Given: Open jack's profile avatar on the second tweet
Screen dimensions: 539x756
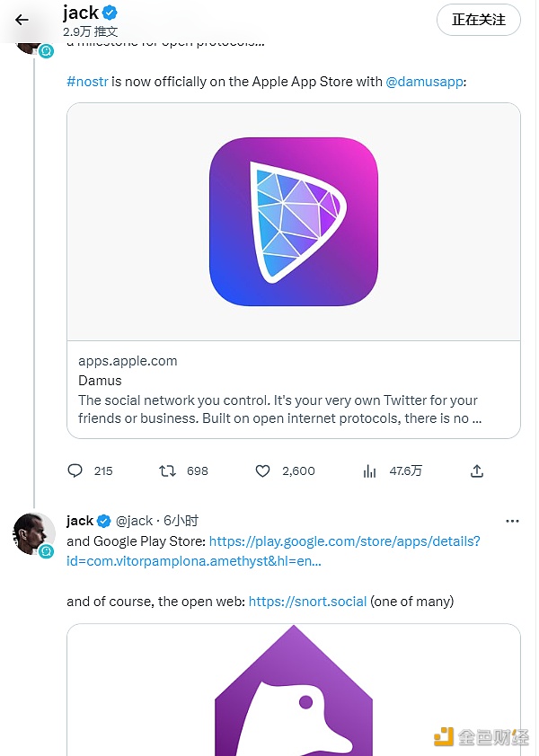Looking at the screenshot, I should [34, 534].
